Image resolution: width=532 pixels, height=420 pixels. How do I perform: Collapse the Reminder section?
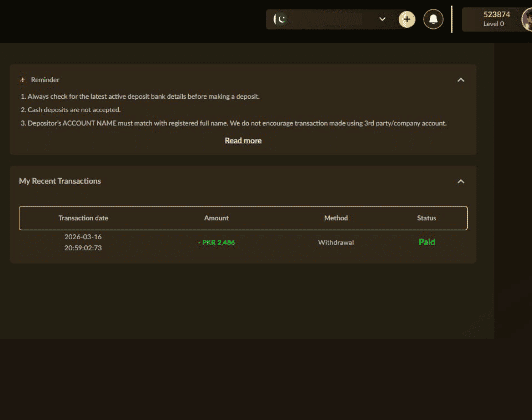(x=461, y=80)
